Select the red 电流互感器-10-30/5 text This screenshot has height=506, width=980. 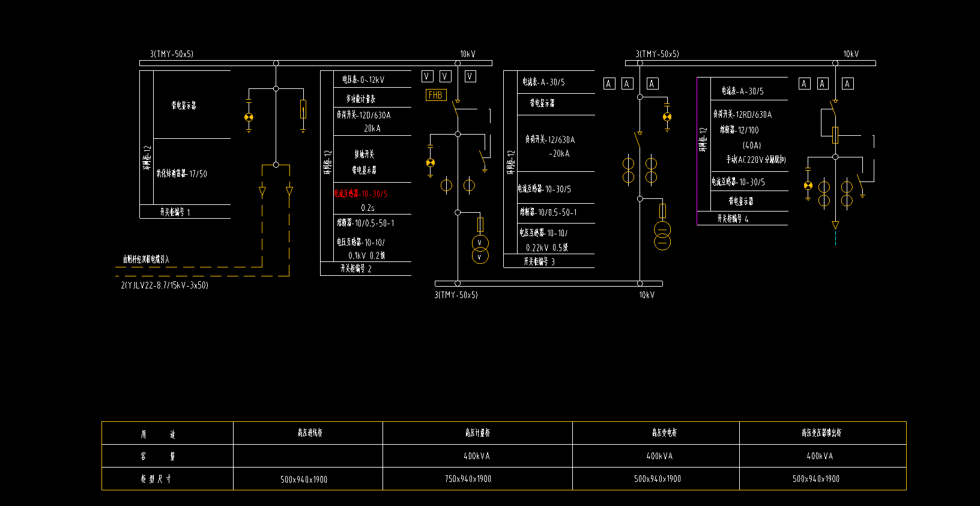tap(361, 194)
